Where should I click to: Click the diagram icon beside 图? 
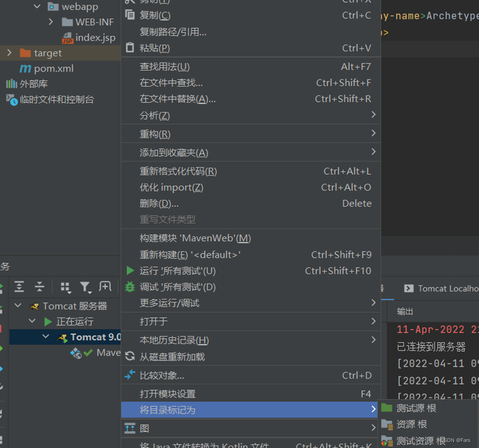coord(130,428)
